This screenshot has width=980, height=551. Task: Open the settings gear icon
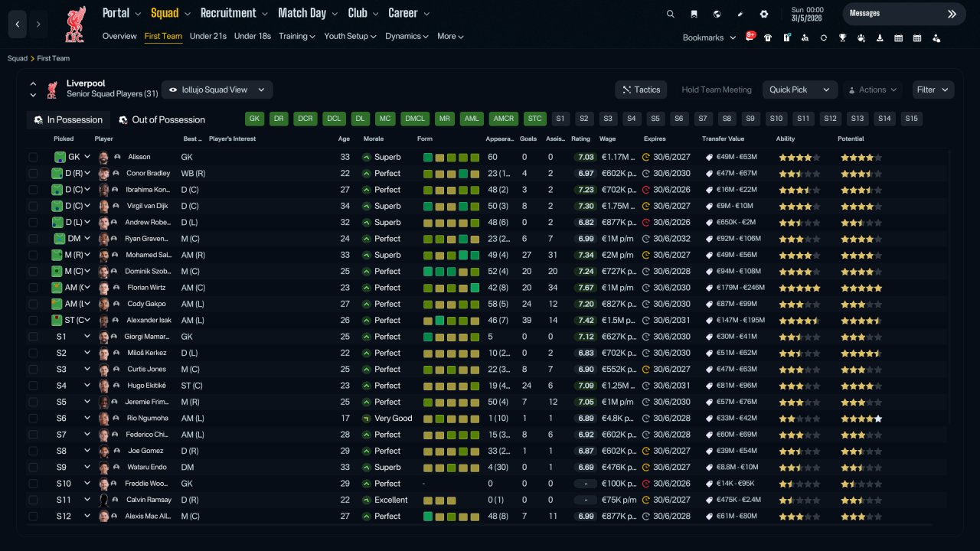(763, 14)
